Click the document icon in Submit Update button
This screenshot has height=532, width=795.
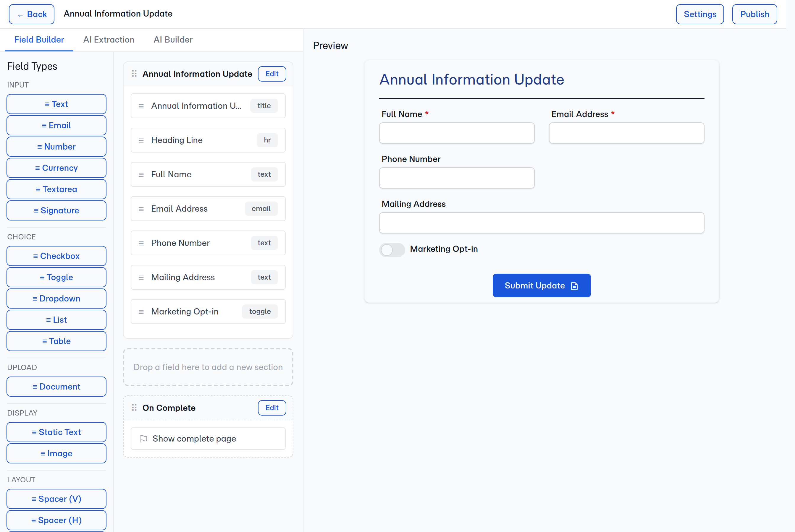(574, 286)
